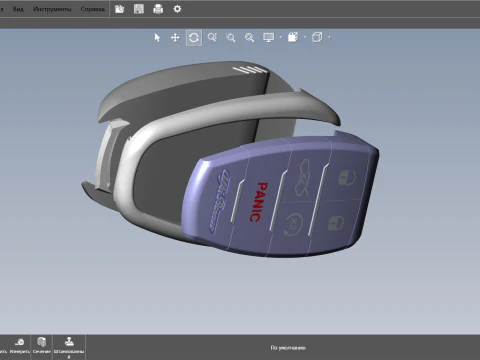This screenshot has width=480, height=360.
Task: Click the save floppy disk icon
Action: 139,9
